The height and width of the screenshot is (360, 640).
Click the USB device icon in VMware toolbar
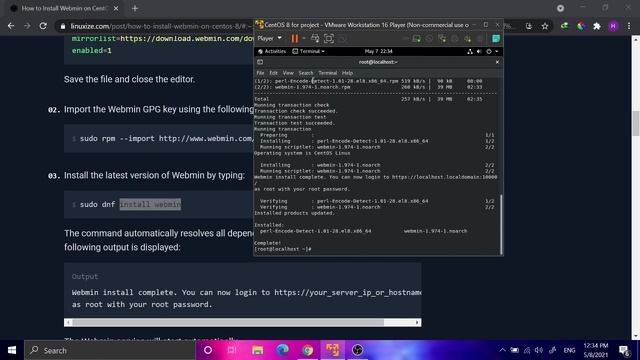coord(468,38)
